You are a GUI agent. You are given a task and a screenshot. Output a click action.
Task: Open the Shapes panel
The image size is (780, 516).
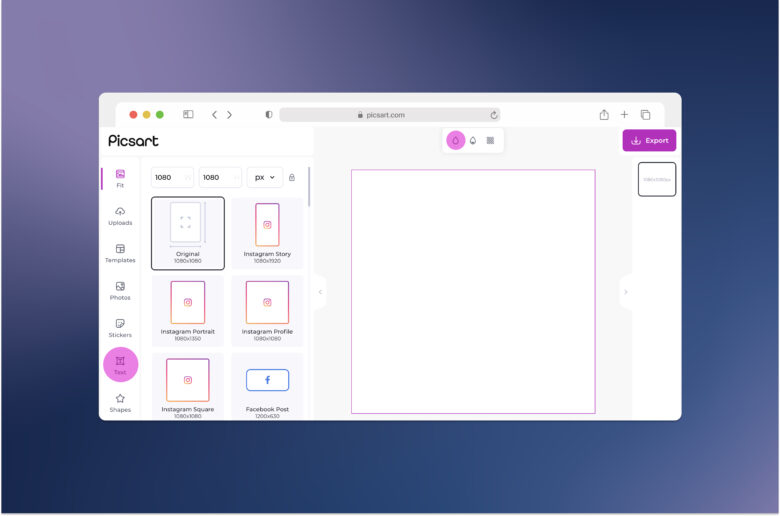(x=120, y=403)
